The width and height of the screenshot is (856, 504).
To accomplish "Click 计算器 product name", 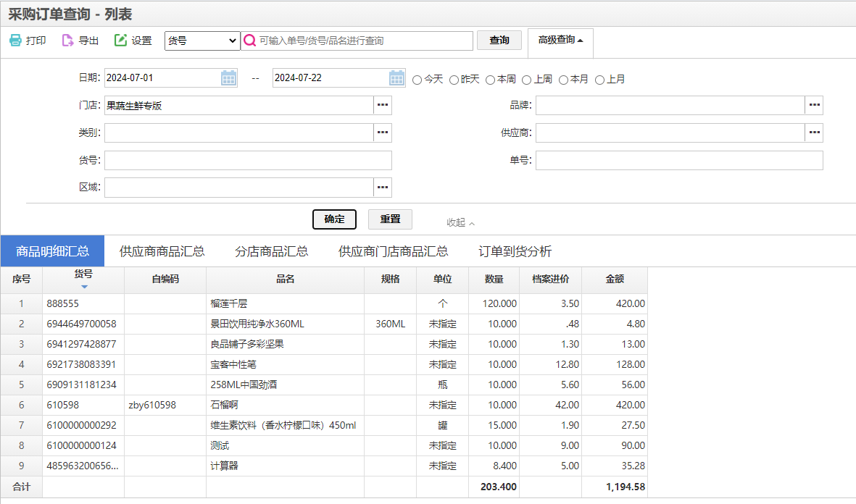I will pos(225,466).
